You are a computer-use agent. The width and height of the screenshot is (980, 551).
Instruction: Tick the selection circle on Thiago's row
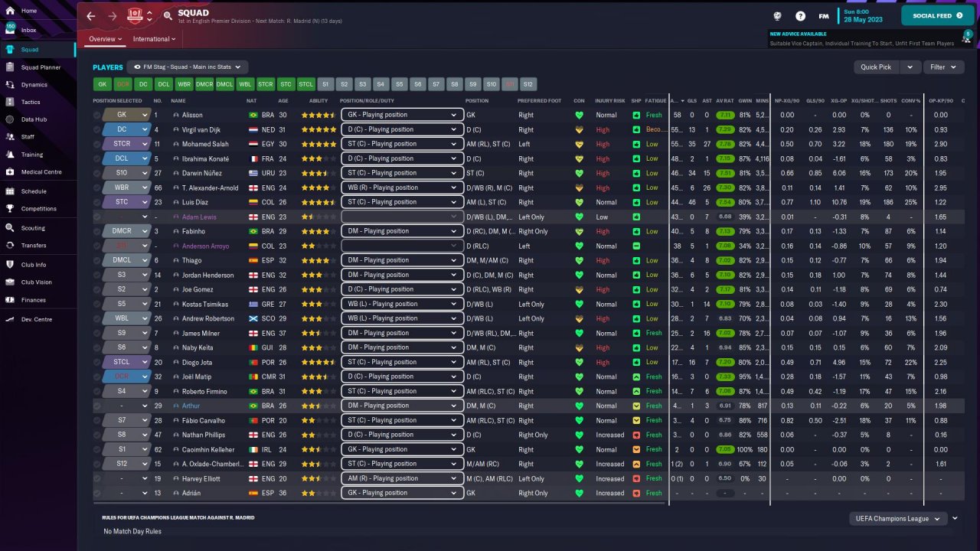pos(97,260)
